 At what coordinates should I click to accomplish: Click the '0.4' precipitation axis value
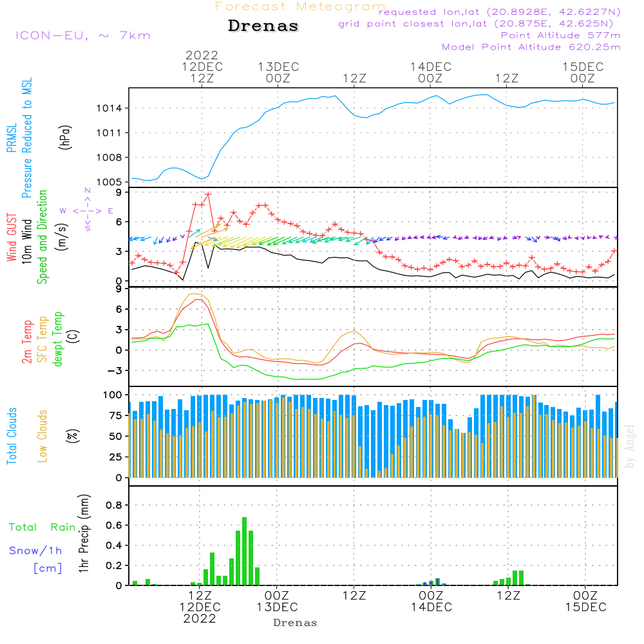114,546
